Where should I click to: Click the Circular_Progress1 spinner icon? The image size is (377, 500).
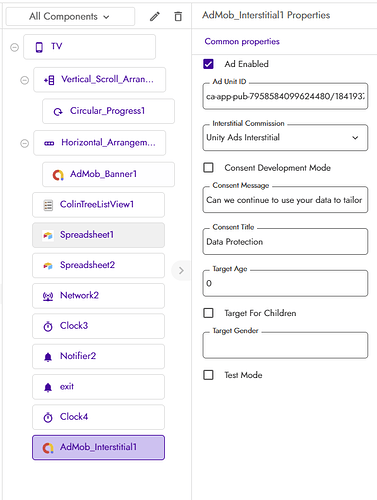click(58, 112)
